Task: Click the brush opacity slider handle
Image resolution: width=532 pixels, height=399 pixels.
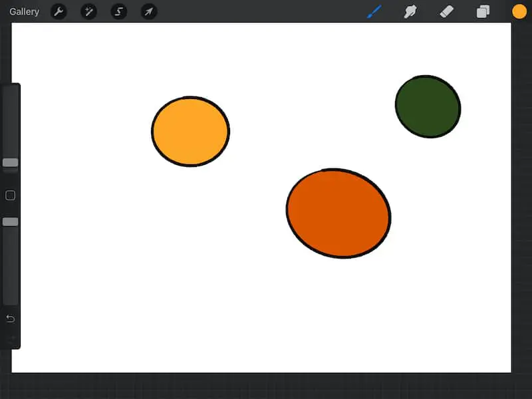Action: point(11,222)
